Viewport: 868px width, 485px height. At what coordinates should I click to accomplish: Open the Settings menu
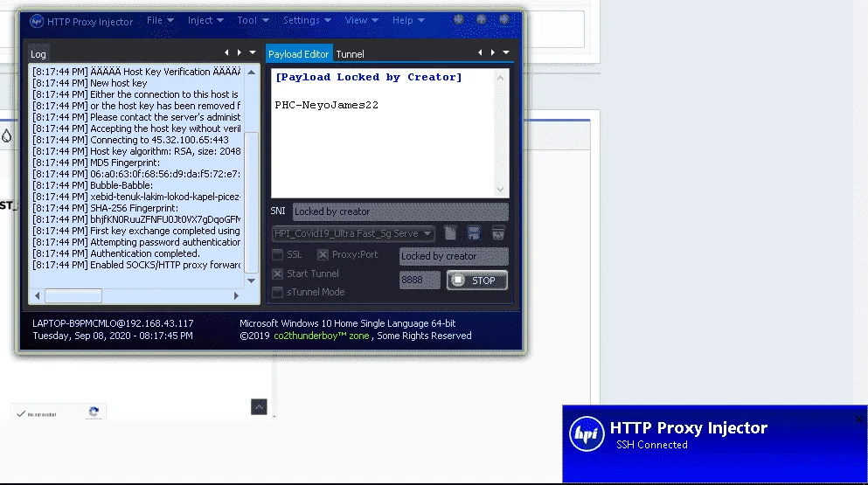pos(307,20)
